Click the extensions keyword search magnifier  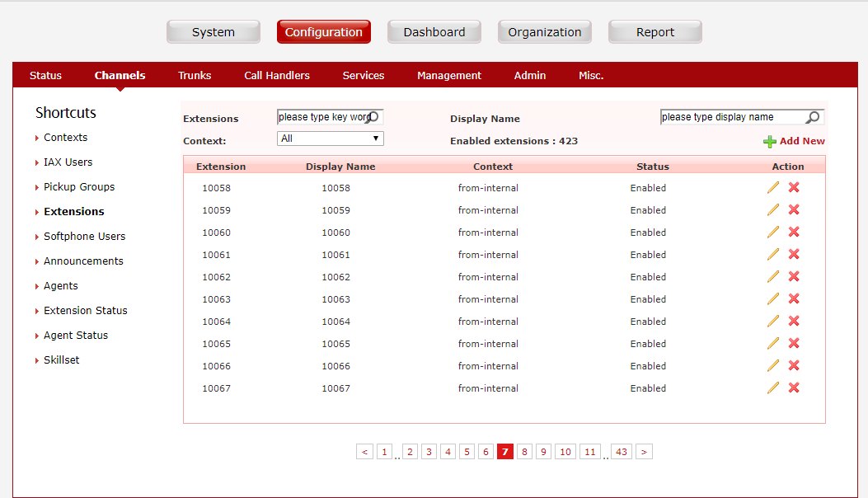tap(373, 117)
